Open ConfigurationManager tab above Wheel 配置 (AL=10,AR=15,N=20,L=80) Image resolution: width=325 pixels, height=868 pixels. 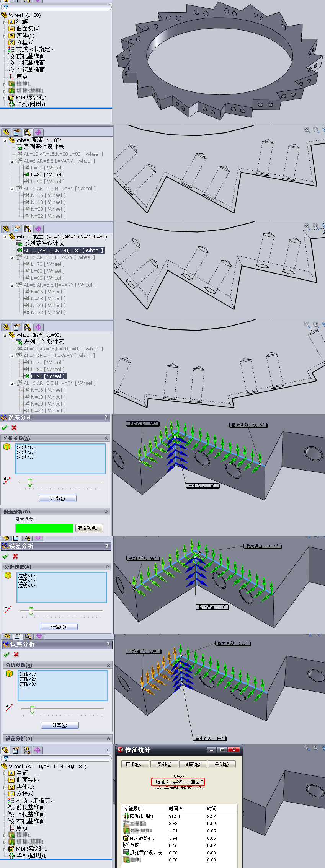point(28,229)
